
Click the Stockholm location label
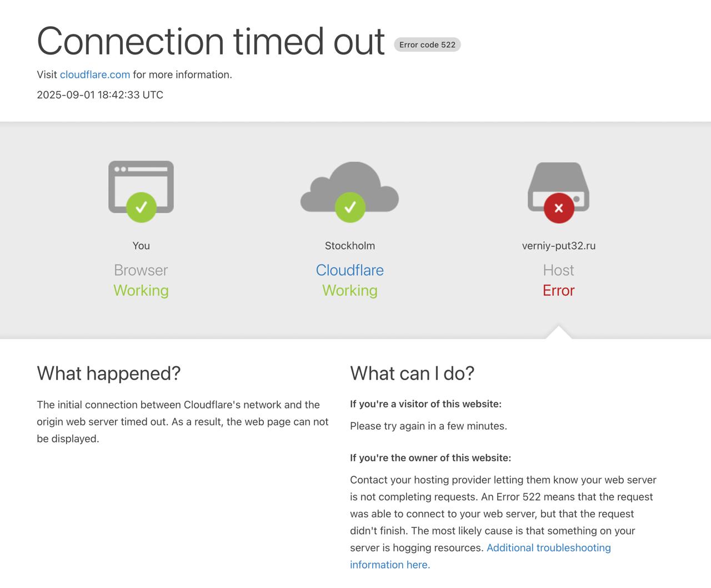(350, 246)
